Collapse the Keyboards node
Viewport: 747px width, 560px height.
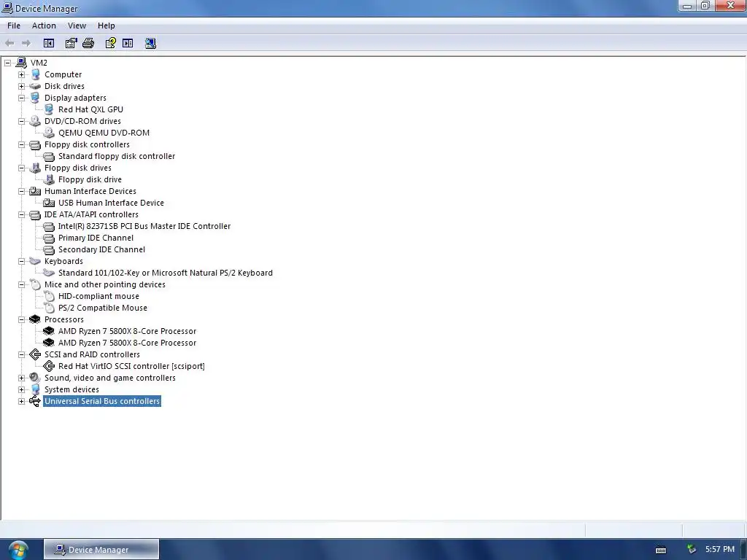[x=21, y=262]
